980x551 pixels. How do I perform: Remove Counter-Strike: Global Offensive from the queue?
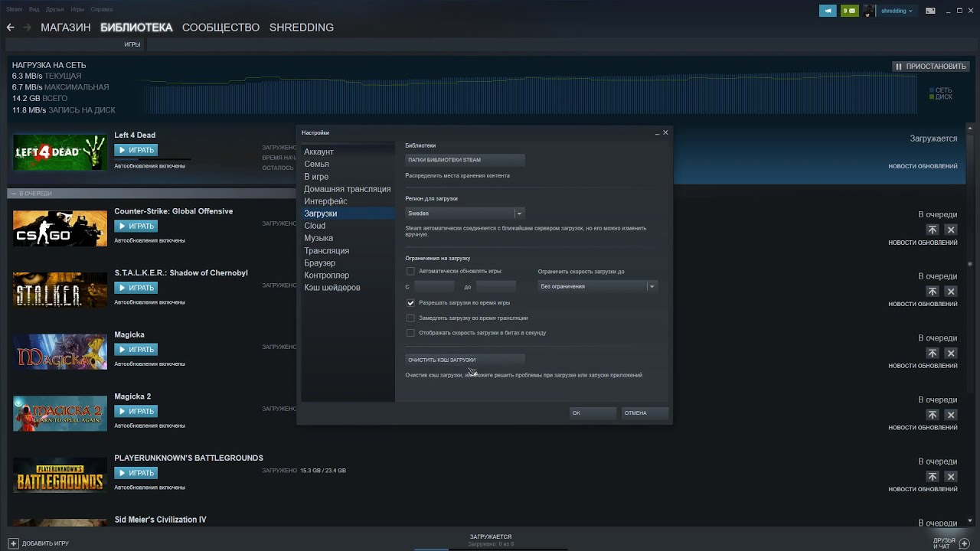click(x=951, y=230)
